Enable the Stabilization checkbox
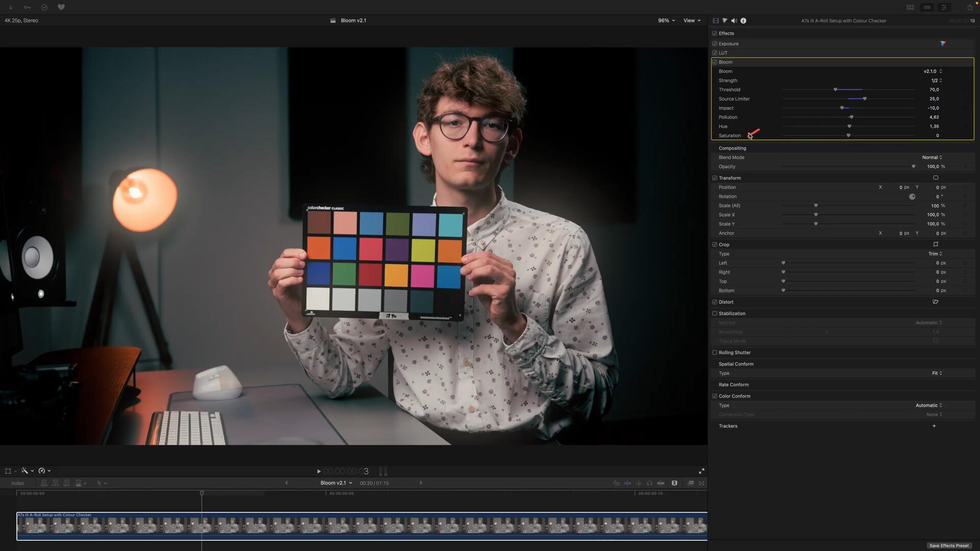The width and height of the screenshot is (980, 551). pyautogui.click(x=714, y=313)
